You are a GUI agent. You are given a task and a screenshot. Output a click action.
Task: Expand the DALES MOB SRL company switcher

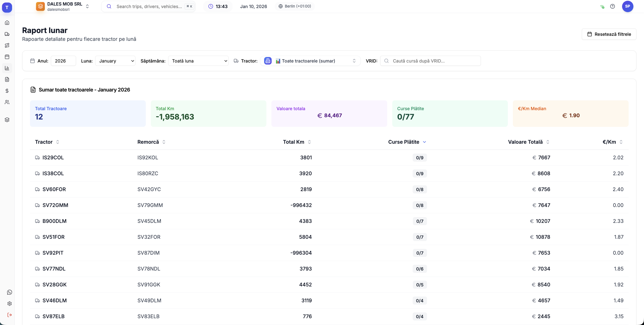click(65, 6)
